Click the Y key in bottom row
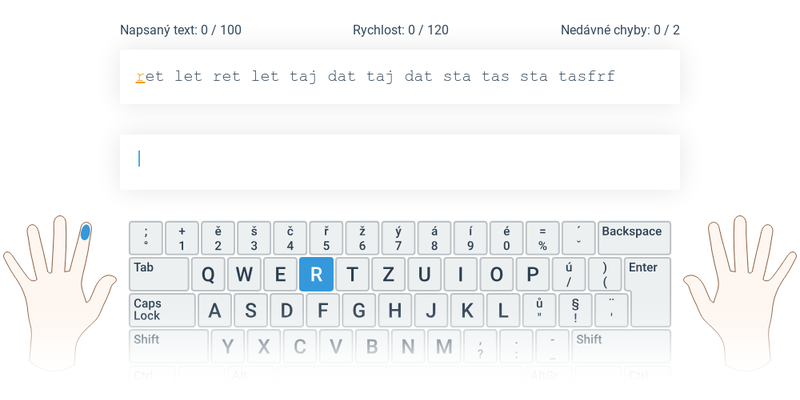This screenshot has width=800, height=400. tap(228, 346)
